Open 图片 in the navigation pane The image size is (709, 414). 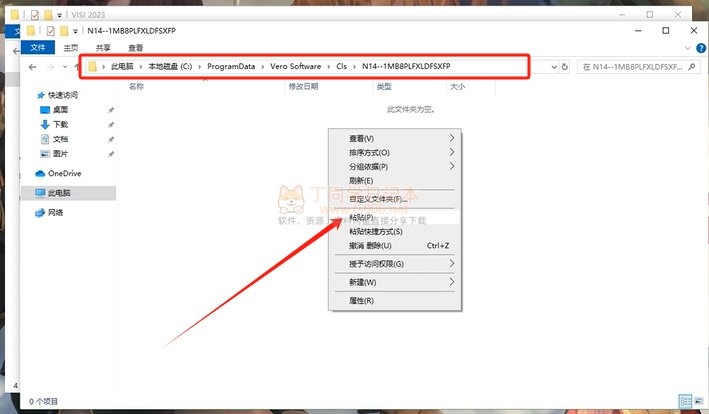tap(60, 154)
